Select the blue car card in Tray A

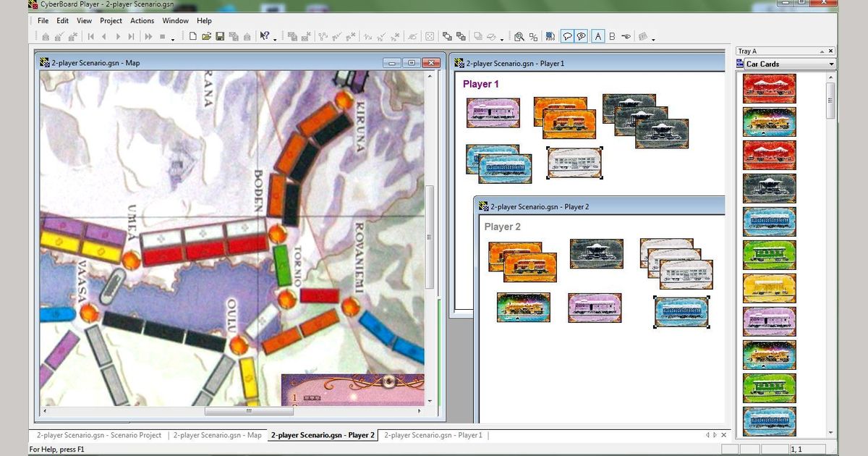(x=769, y=221)
